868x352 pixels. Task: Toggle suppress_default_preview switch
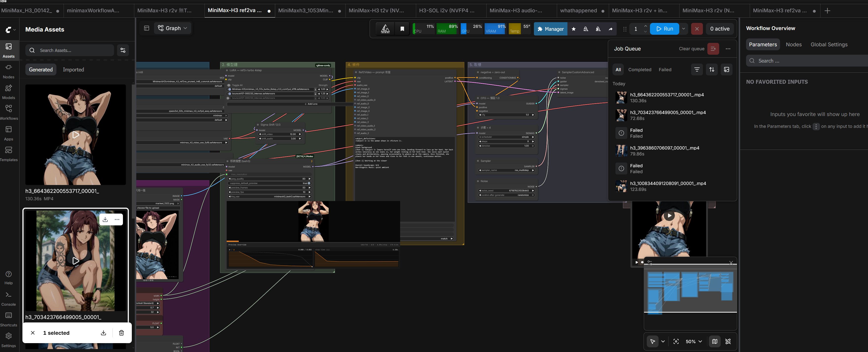coord(309,183)
